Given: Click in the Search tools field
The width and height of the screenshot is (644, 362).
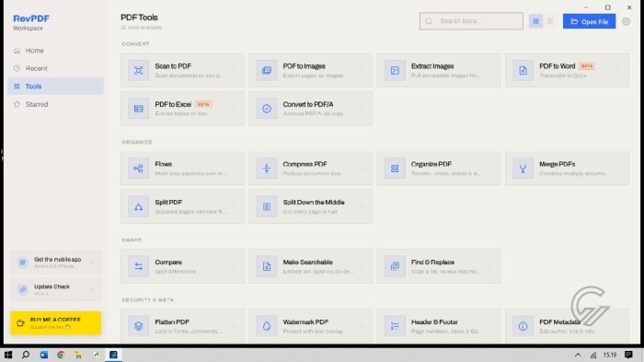Looking at the screenshot, I should [x=471, y=21].
